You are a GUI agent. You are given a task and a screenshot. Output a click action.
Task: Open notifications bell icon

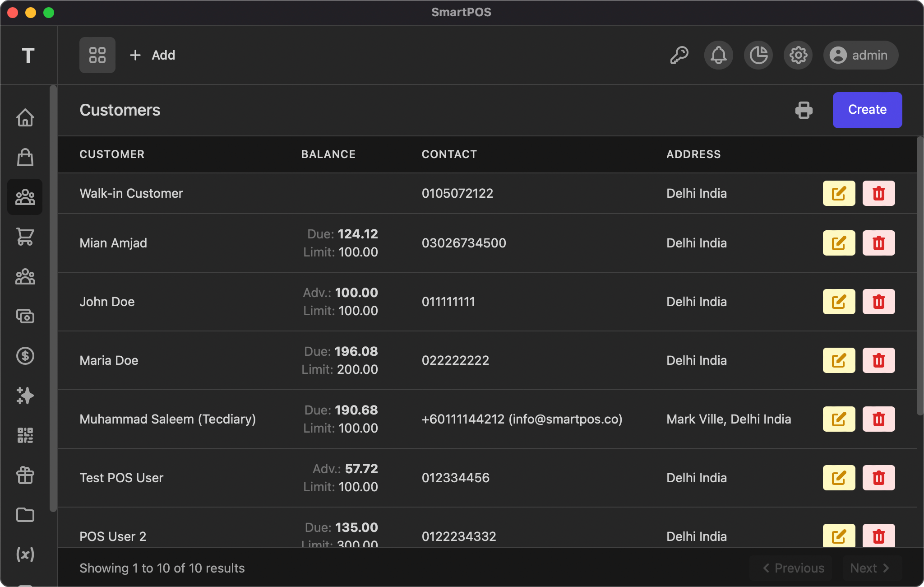(719, 55)
